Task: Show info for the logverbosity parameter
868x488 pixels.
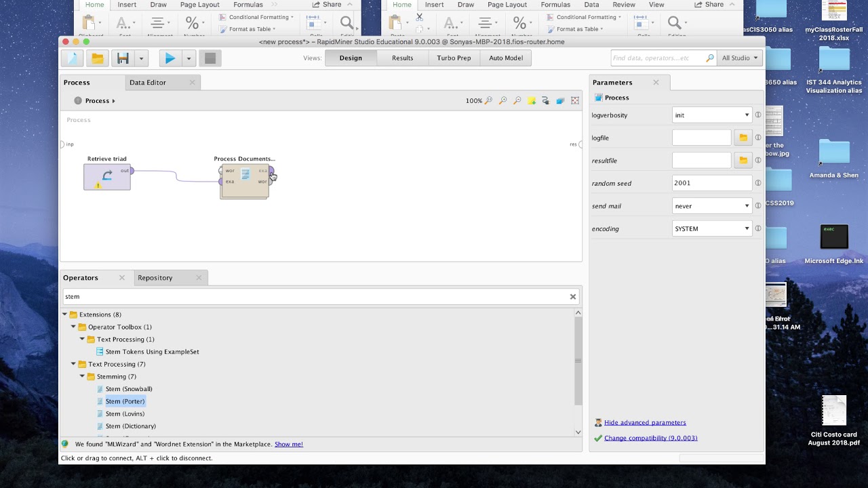Action: (758, 115)
